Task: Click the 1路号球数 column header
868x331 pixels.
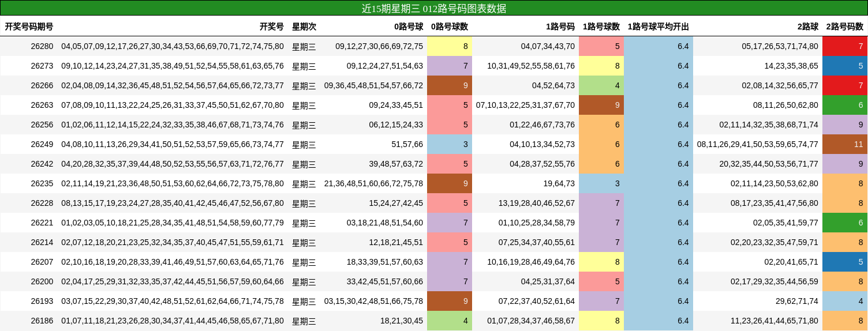Action: [601, 27]
